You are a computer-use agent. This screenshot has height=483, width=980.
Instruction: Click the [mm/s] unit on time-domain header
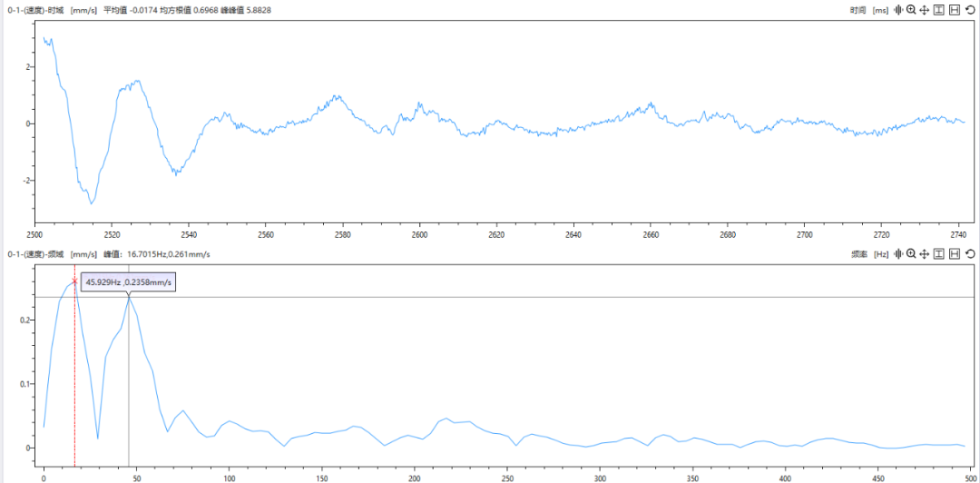[x=83, y=10]
